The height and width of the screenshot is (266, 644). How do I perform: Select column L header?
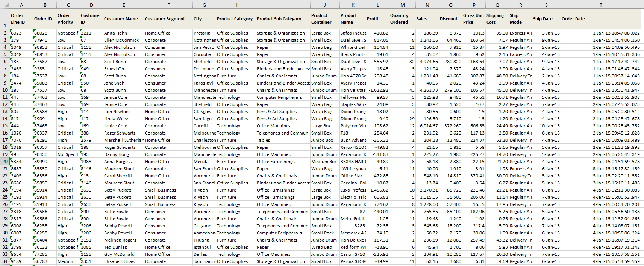(378, 5)
